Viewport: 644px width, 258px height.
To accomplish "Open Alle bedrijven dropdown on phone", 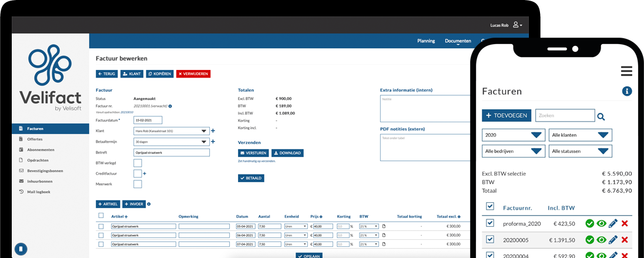I will (514, 151).
